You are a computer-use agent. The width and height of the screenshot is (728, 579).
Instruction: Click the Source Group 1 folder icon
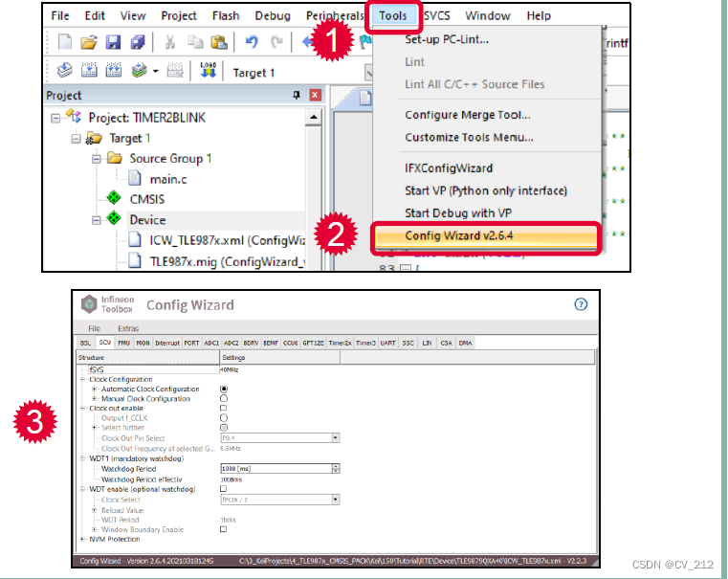(x=114, y=158)
